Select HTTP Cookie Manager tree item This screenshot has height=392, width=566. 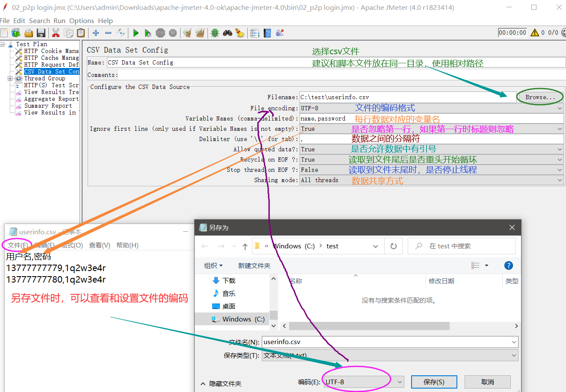coord(51,51)
